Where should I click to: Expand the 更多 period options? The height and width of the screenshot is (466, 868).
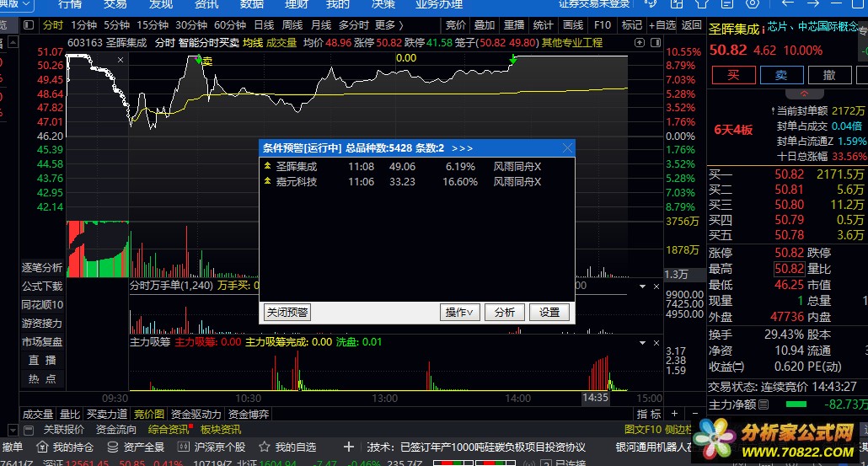pos(388,25)
